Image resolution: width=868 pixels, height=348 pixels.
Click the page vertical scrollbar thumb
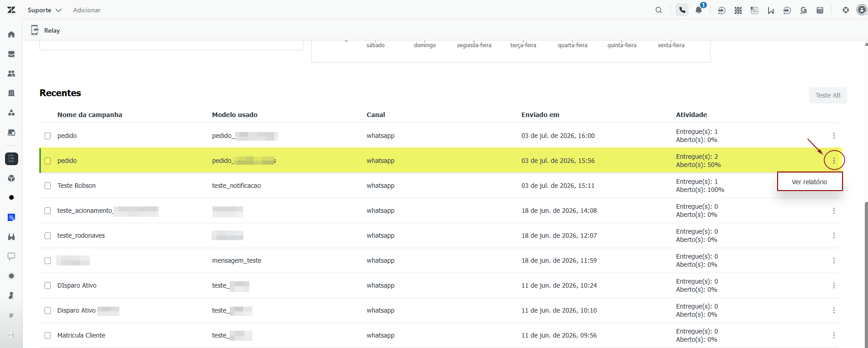tap(866, 274)
